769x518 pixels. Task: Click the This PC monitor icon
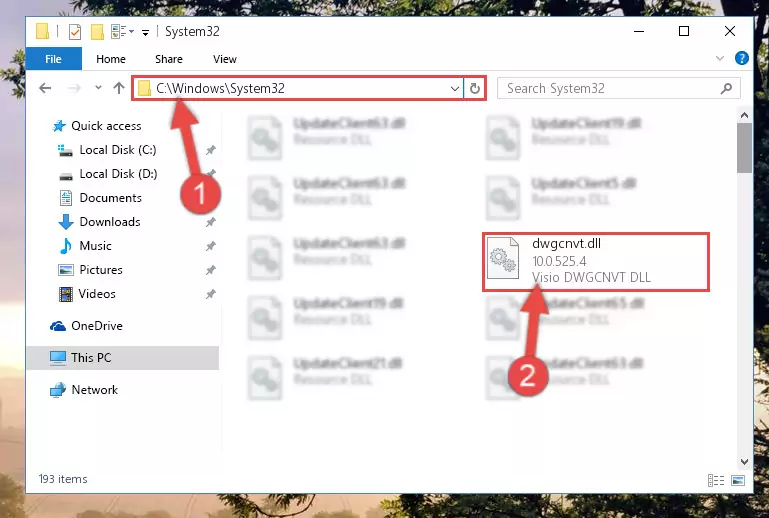58,358
